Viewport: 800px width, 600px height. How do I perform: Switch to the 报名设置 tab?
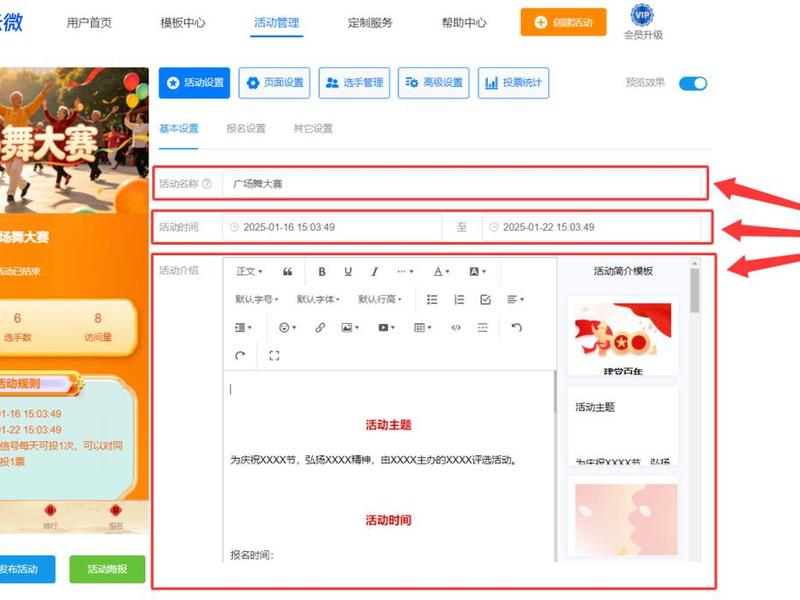point(246,129)
